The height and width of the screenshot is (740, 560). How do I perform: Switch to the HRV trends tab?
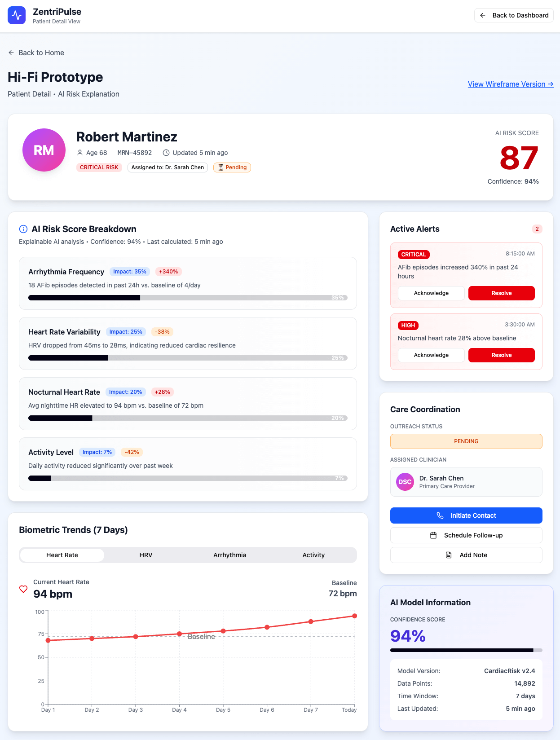(146, 555)
